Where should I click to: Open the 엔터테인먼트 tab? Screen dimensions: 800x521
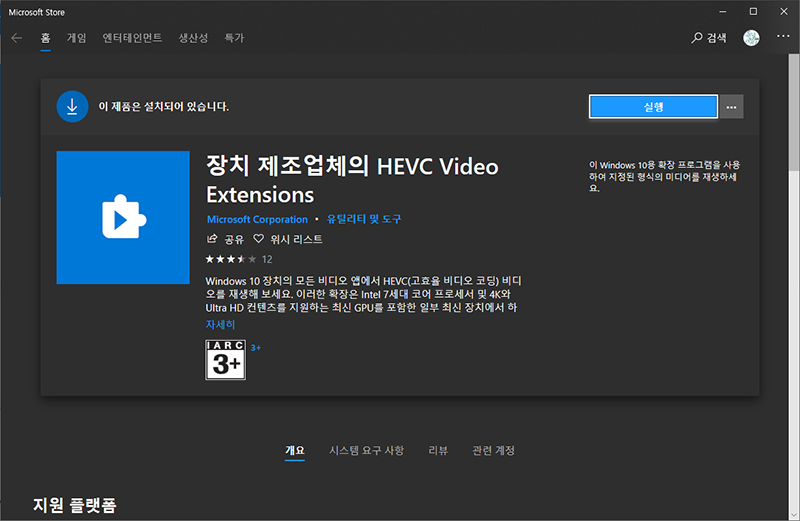click(x=132, y=38)
